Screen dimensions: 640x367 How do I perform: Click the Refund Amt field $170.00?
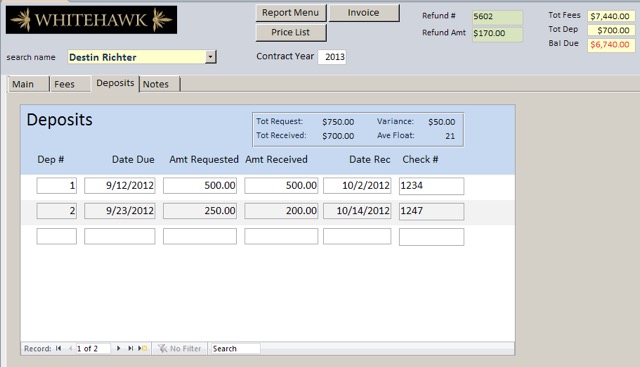(497, 33)
